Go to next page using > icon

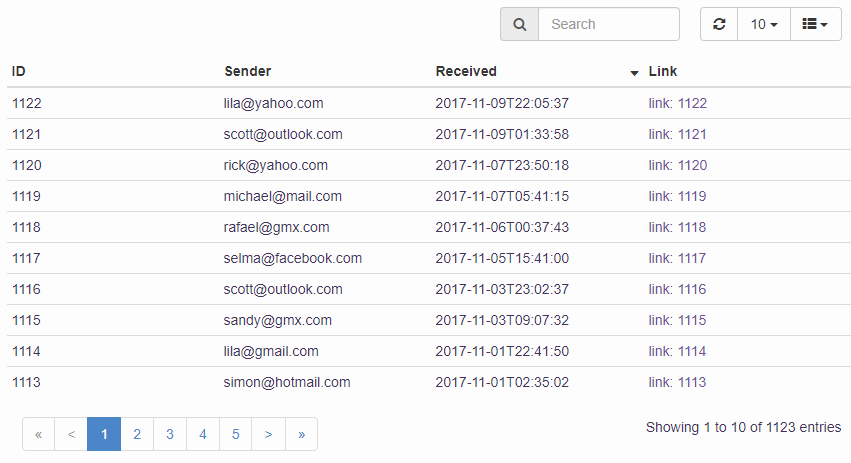(x=268, y=434)
